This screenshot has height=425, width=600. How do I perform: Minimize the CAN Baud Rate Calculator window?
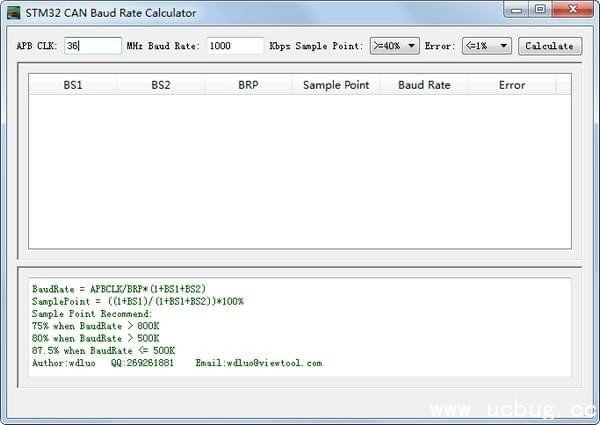pyautogui.click(x=517, y=10)
